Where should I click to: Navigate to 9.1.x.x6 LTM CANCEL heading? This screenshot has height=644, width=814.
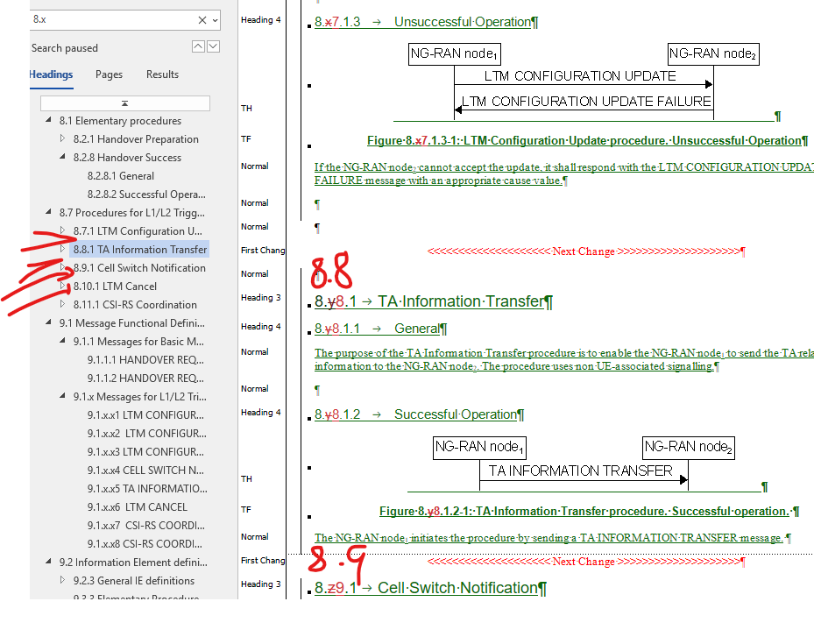tap(140, 507)
